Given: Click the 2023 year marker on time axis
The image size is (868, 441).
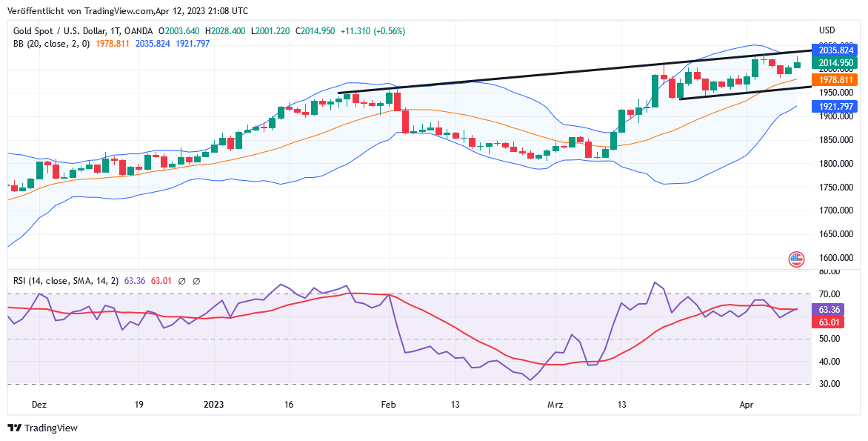Looking at the screenshot, I should point(213,405).
